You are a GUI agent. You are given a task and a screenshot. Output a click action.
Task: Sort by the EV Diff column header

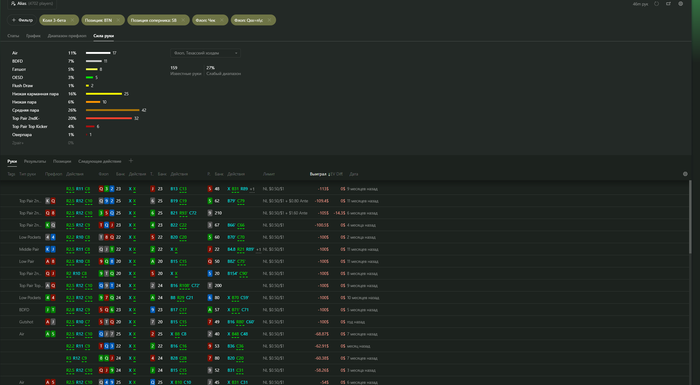(x=337, y=174)
